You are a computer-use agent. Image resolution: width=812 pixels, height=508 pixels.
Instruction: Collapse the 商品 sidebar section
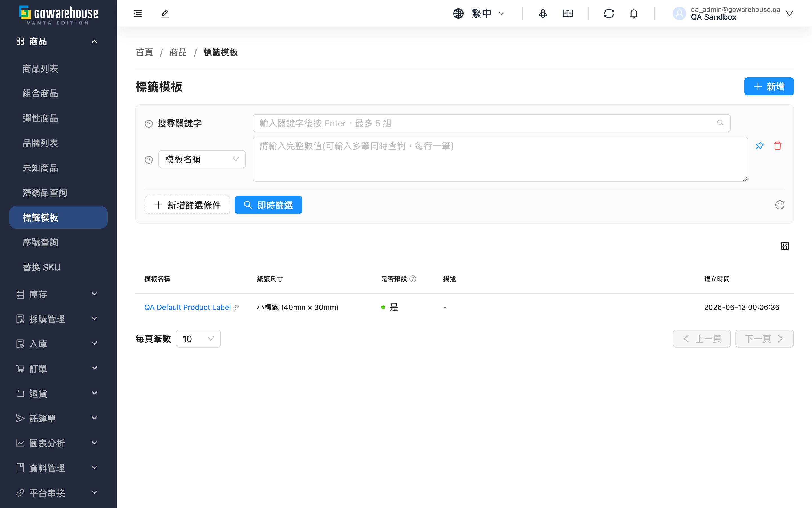coord(58,41)
